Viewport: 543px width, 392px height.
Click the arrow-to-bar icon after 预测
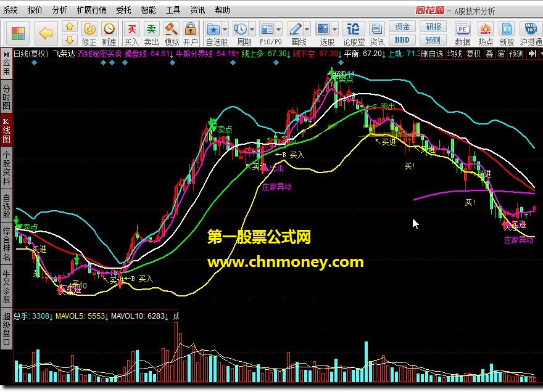point(533,54)
